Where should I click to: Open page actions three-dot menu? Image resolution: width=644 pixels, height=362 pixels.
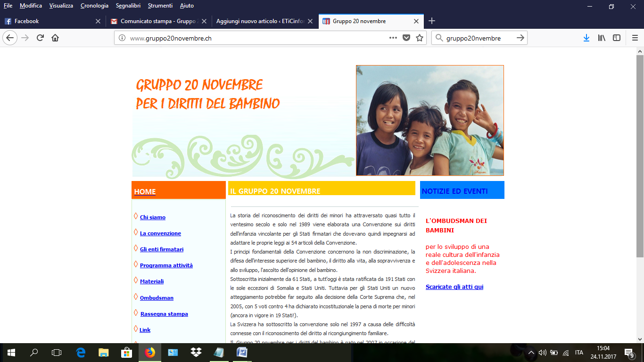pyautogui.click(x=393, y=38)
